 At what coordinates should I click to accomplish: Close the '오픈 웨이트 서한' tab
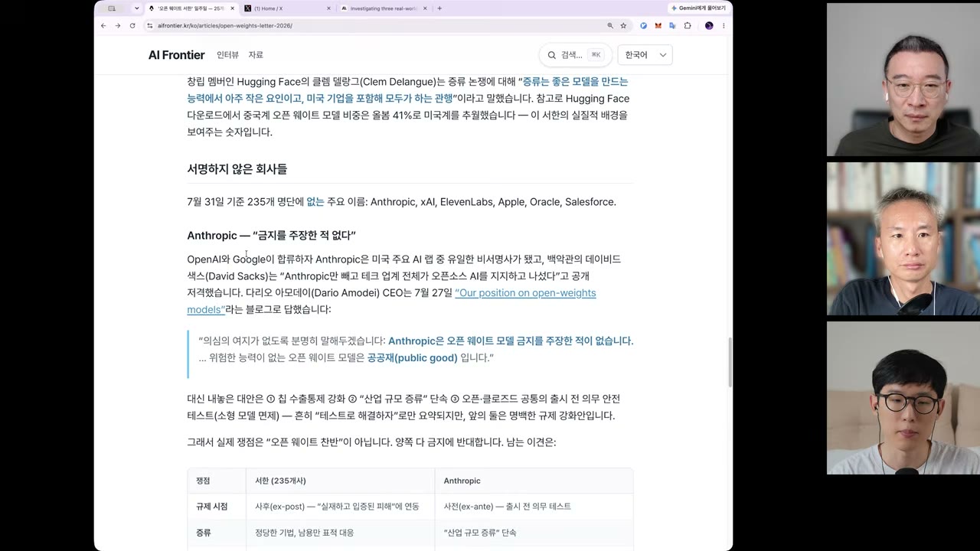231,8
